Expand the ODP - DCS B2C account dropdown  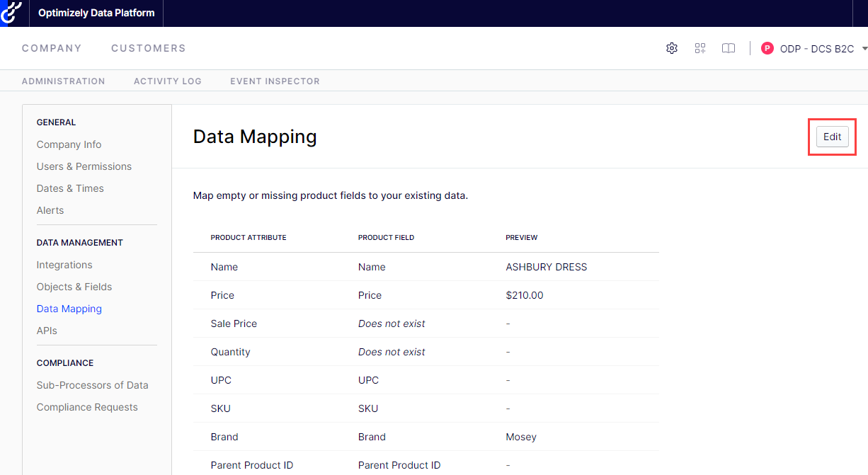864,49
